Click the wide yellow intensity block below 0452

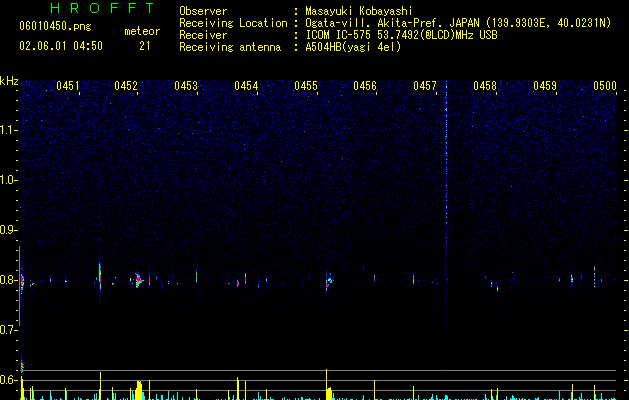139,390
